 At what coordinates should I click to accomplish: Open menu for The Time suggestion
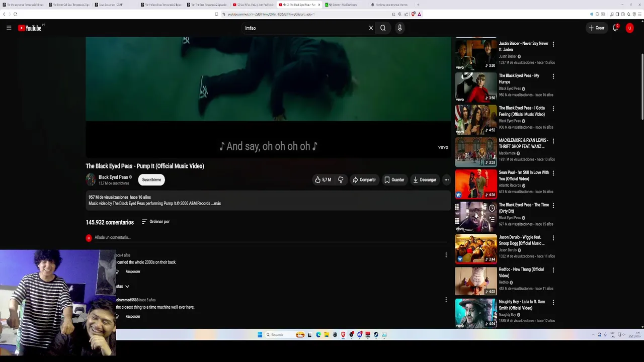(553, 205)
